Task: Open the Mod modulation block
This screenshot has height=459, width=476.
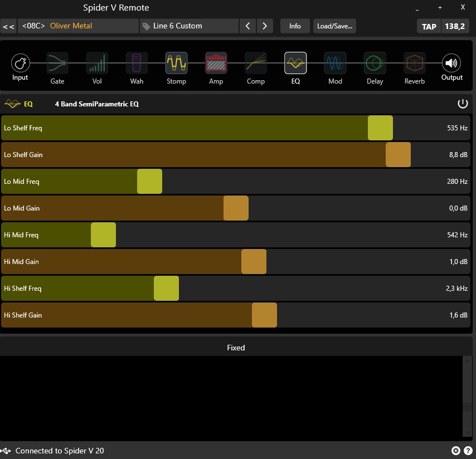Action: pos(335,63)
